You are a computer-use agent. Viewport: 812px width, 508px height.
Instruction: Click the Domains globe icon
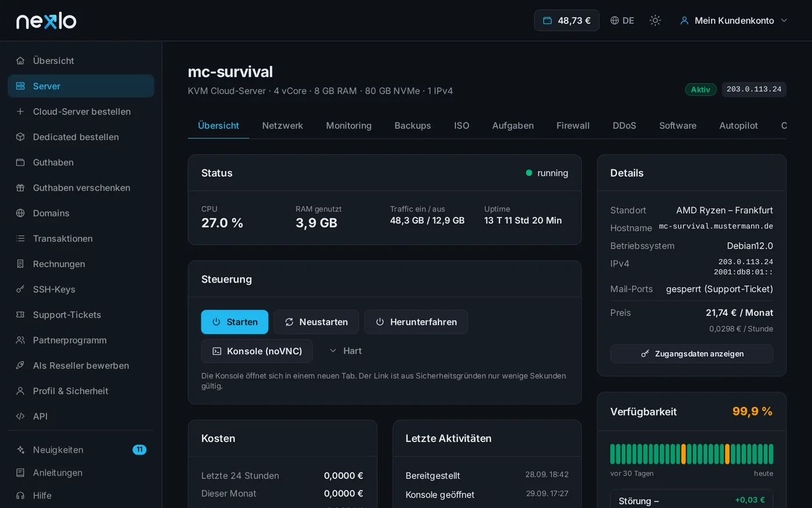(x=20, y=213)
